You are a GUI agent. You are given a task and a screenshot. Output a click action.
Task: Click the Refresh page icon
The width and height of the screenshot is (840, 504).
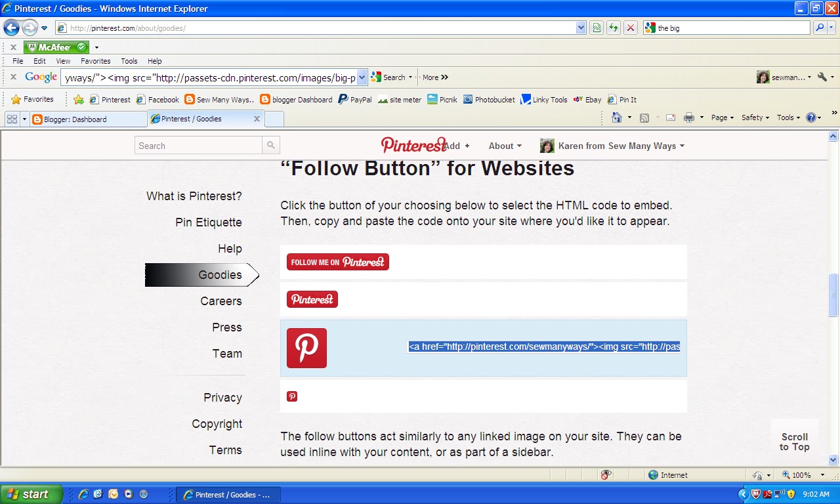tap(614, 28)
